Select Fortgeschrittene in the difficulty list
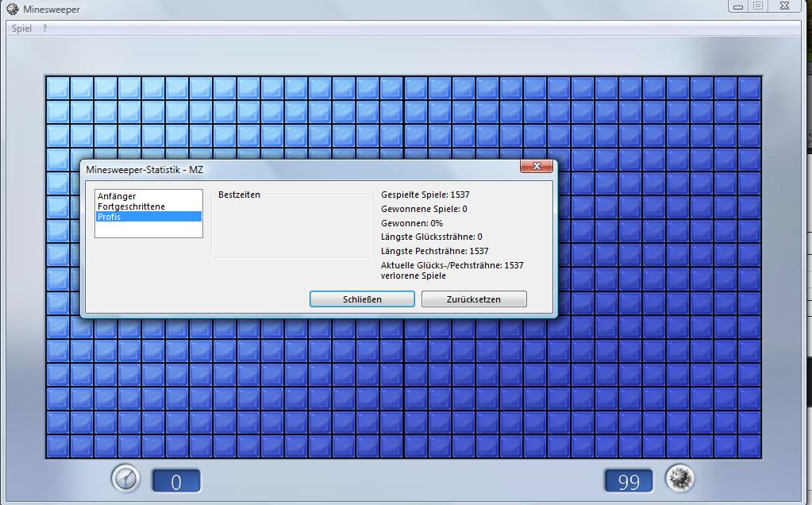 (131, 206)
